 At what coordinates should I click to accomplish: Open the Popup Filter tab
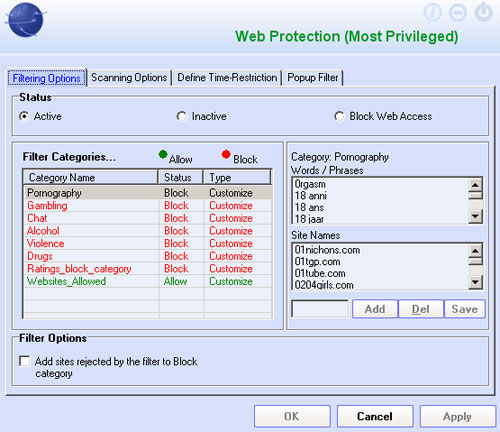(x=313, y=78)
